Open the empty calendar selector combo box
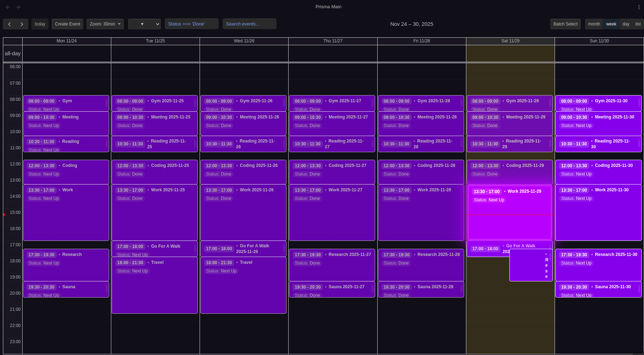644x355 pixels. (144, 24)
